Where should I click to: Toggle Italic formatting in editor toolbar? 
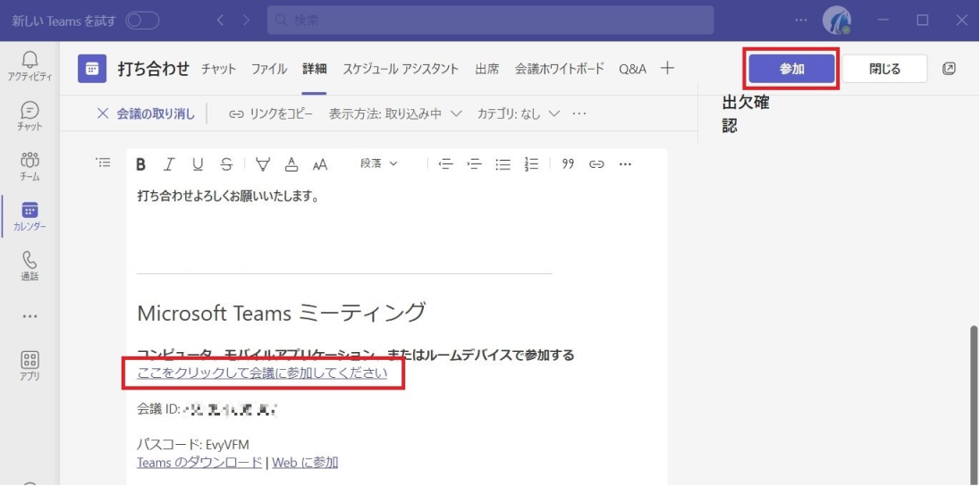[169, 164]
